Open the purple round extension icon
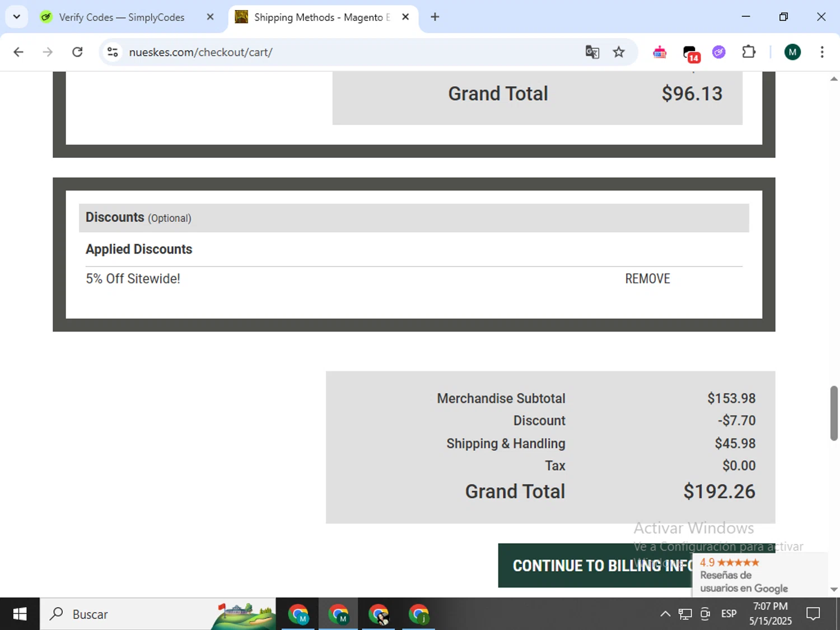Image resolution: width=840 pixels, height=630 pixels. pos(719,52)
